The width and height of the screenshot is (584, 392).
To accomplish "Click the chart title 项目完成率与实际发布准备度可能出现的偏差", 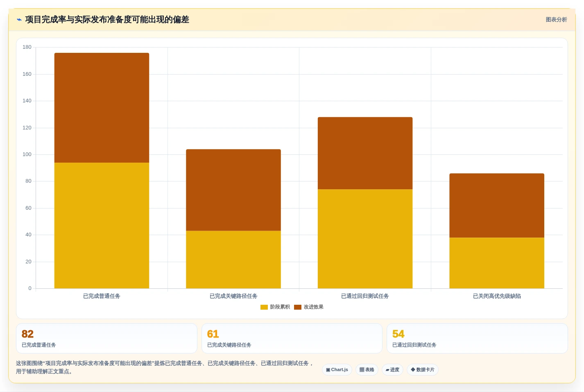I will point(107,20).
